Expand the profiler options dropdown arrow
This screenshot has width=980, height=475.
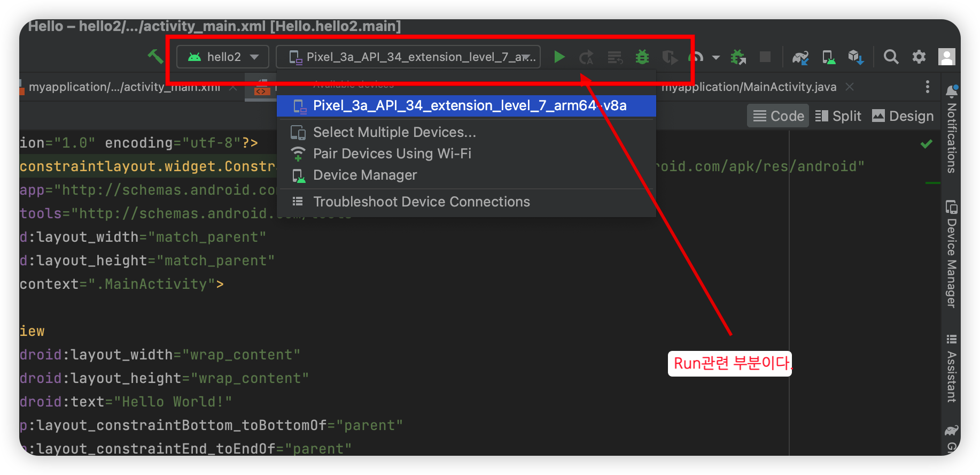(x=716, y=57)
